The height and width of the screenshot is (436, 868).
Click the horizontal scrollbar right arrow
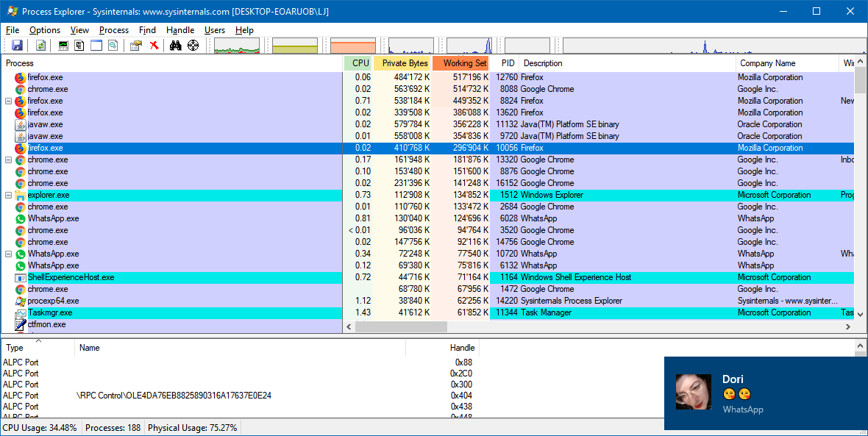pyautogui.click(x=848, y=327)
